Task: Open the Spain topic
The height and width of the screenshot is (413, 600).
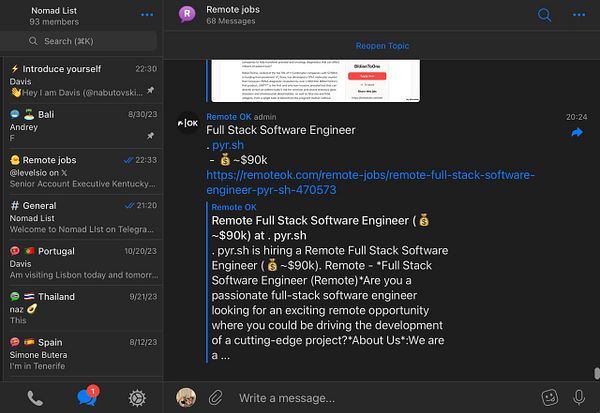Action: [x=83, y=354]
